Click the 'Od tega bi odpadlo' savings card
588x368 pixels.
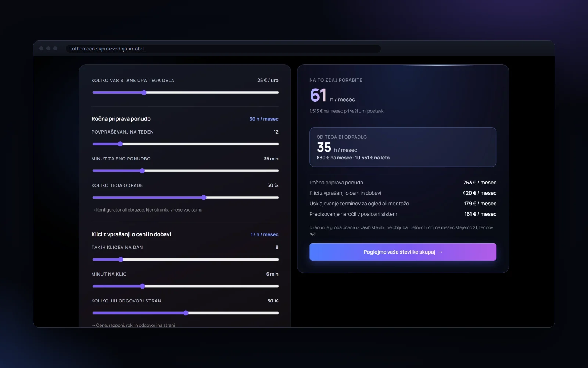click(403, 147)
